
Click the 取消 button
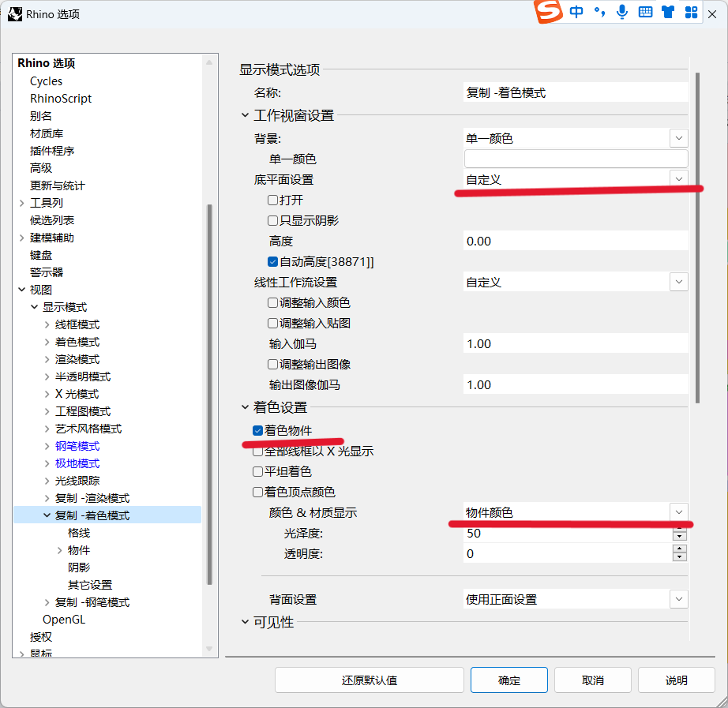tap(592, 680)
